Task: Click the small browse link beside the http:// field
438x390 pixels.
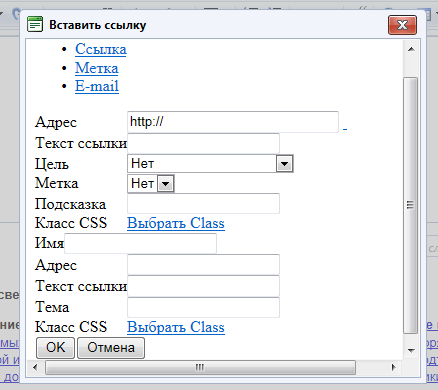Action: click(345, 128)
